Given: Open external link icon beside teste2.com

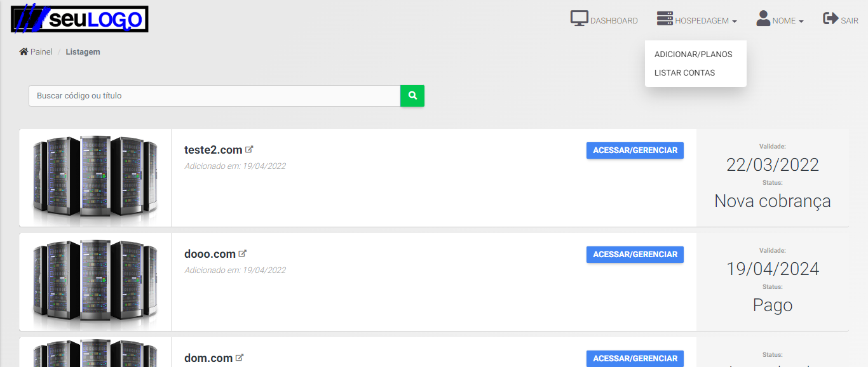Looking at the screenshot, I should pyautogui.click(x=250, y=149).
